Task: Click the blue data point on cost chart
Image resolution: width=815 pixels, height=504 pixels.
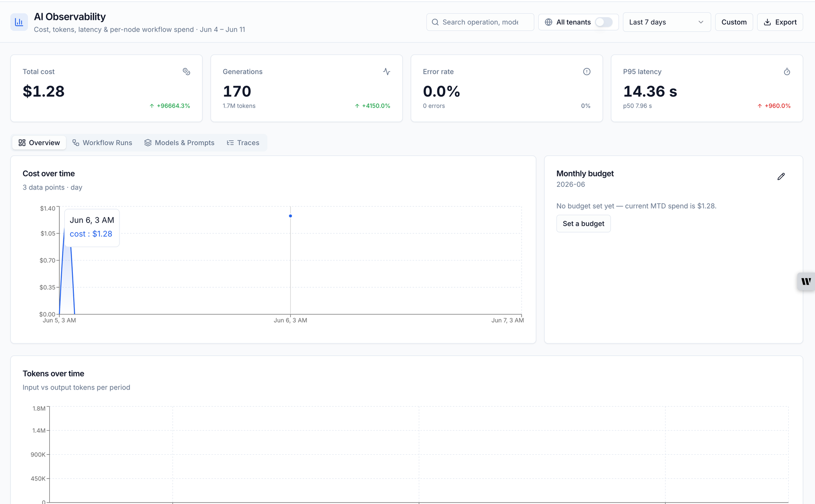Action: (x=290, y=216)
